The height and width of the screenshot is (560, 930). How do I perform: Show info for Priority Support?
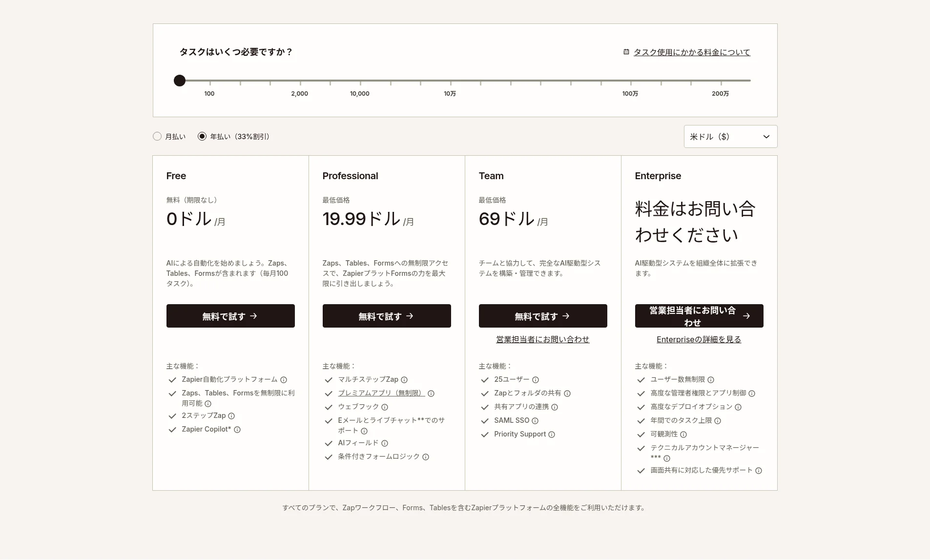point(552,435)
